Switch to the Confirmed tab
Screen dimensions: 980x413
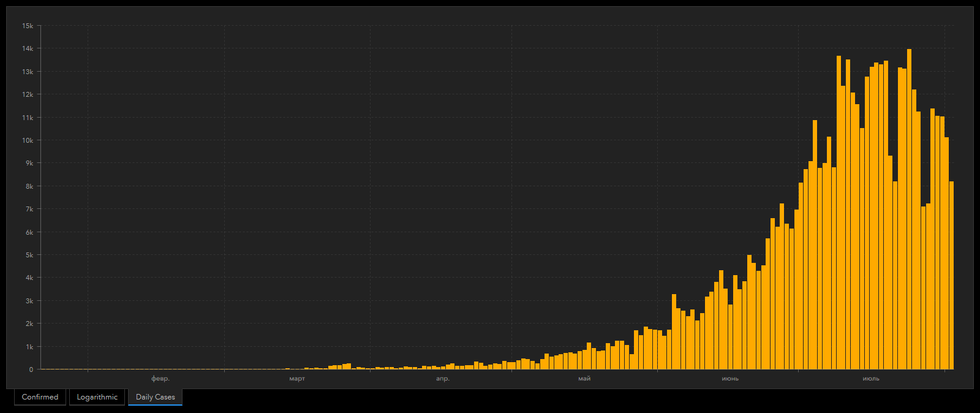[40, 397]
